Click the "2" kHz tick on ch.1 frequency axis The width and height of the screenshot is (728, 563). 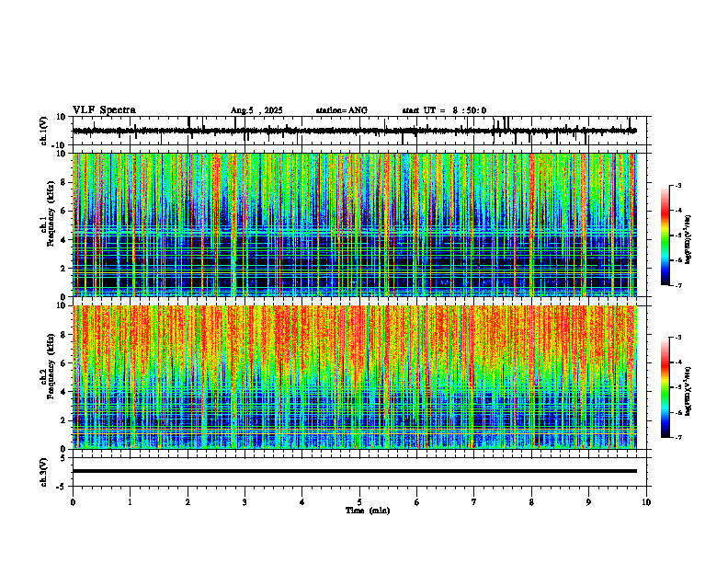pos(64,269)
